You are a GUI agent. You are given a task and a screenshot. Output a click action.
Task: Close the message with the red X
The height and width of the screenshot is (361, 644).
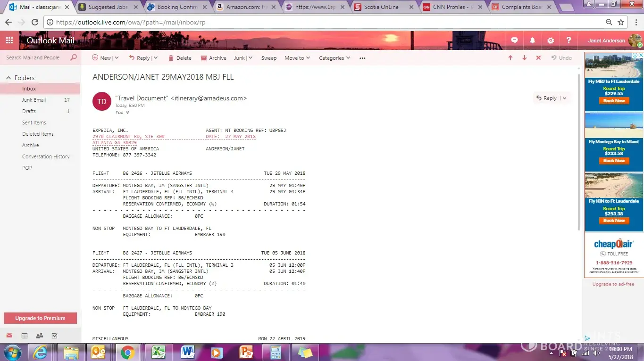pyautogui.click(x=538, y=58)
